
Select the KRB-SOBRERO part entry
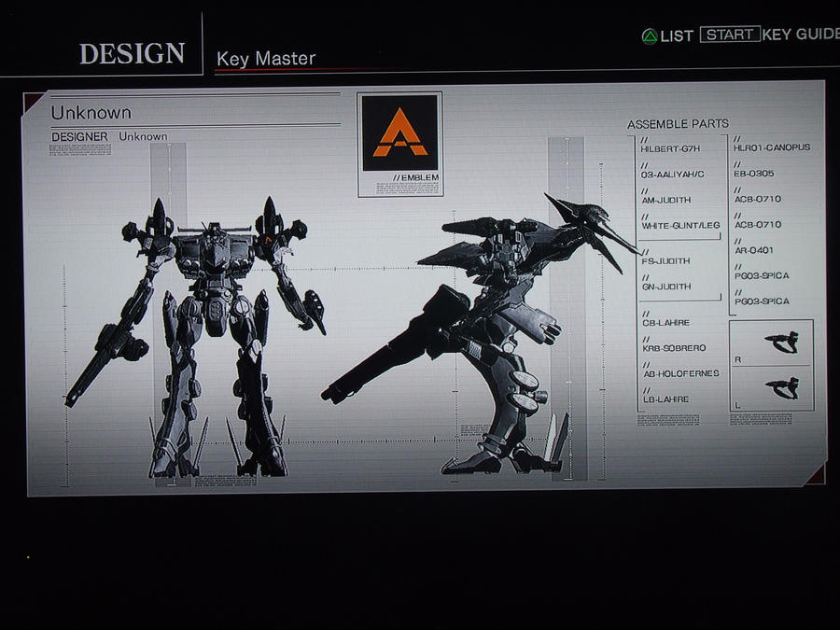point(675,348)
